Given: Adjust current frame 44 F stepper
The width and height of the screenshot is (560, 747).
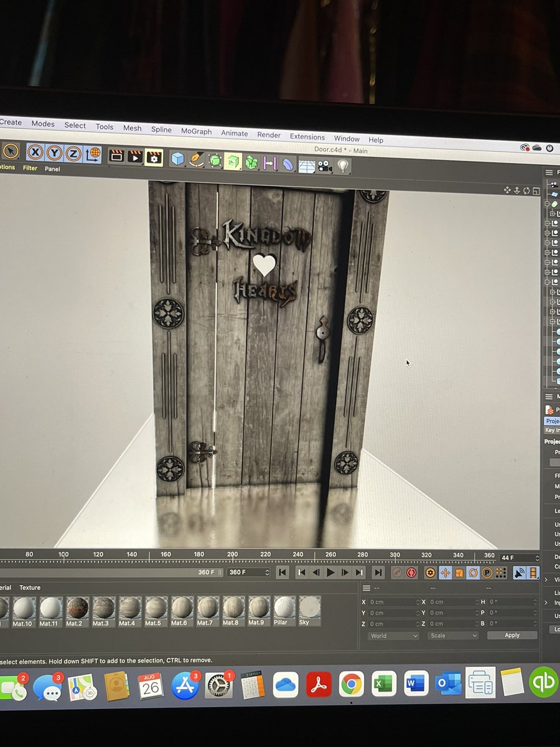Looking at the screenshot, I should tap(536, 558).
